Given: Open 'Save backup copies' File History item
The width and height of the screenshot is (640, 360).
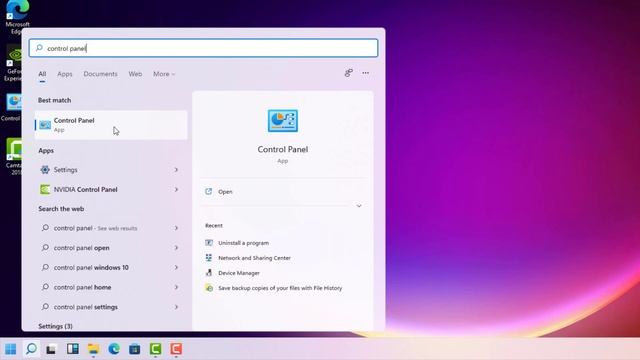Looking at the screenshot, I should (280, 288).
